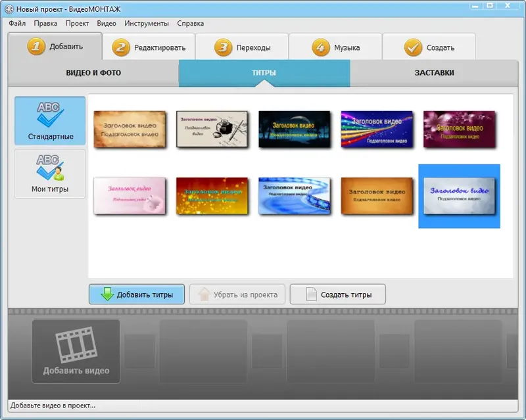Go to the Создать tab
Image resolution: width=526 pixels, height=420 pixels.
tap(429, 47)
